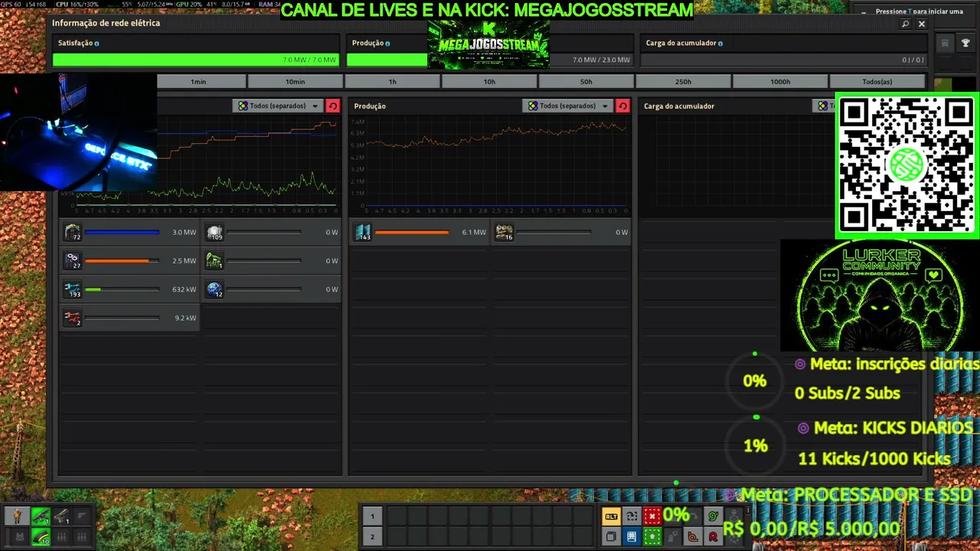Image resolution: width=980 pixels, height=551 pixels.
Task: Click the search magnifier in the window header
Action: pyautogui.click(x=906, y=24)
